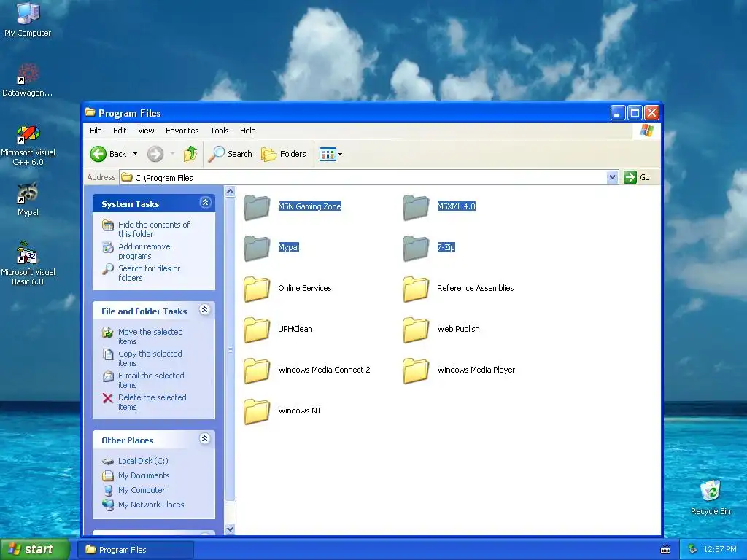Image resolution: width=747 pixels, height=560 pixels.
Task: Select the Recycle Bin desktop icon
Action: pyautogui.click(x=710, y=491)
